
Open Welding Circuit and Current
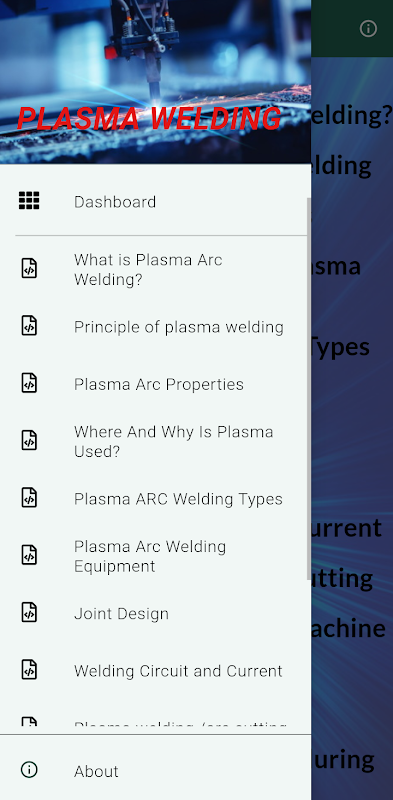pyautogui.click(x=155, y=670)
